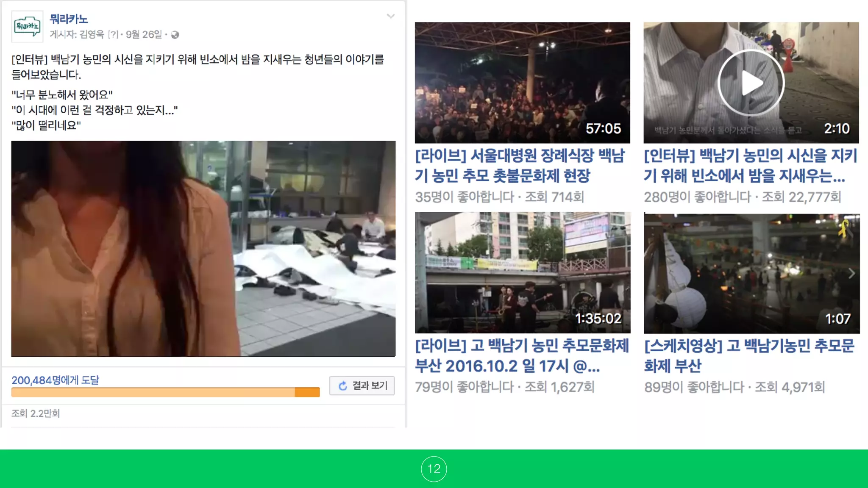Expand the post options chevron menu
This screenshot has width=868, height=488.
pos(391,17)
